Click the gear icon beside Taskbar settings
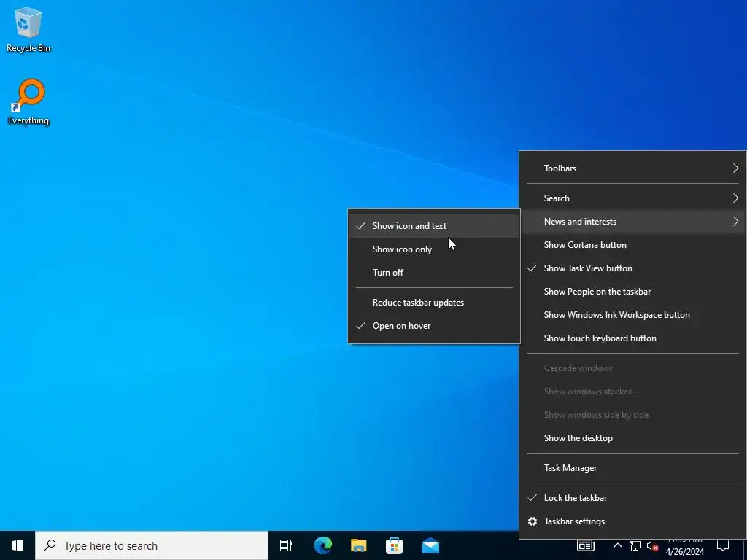This screenshot has height=560, width=747. pos(533,521)
